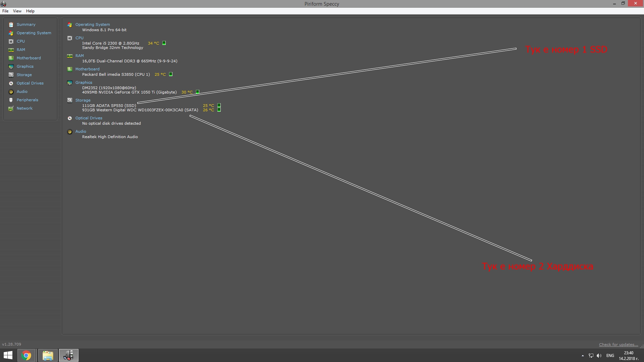Click the Storage icon in summary panel
The image size is (644, 362).
click(70, 100)
